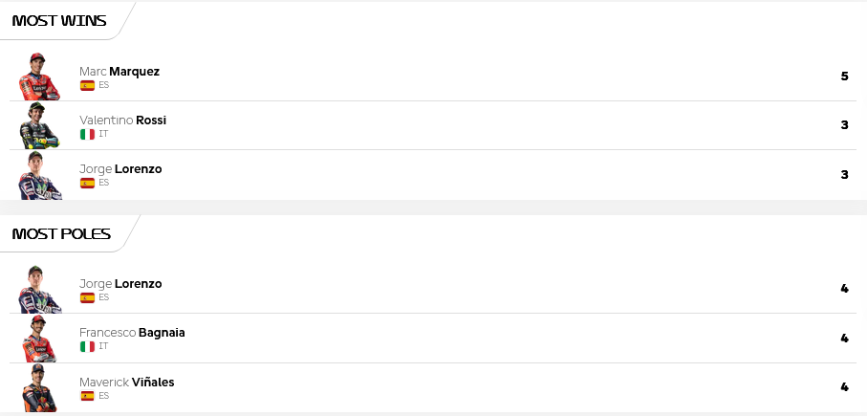Select the Most Wins section header

(59, 20)
